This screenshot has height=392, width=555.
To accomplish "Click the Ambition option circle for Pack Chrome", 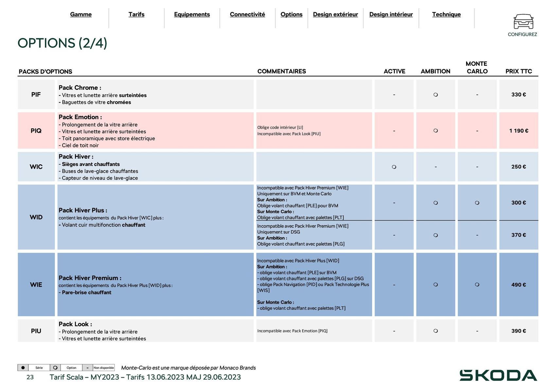I will (436, 95).
